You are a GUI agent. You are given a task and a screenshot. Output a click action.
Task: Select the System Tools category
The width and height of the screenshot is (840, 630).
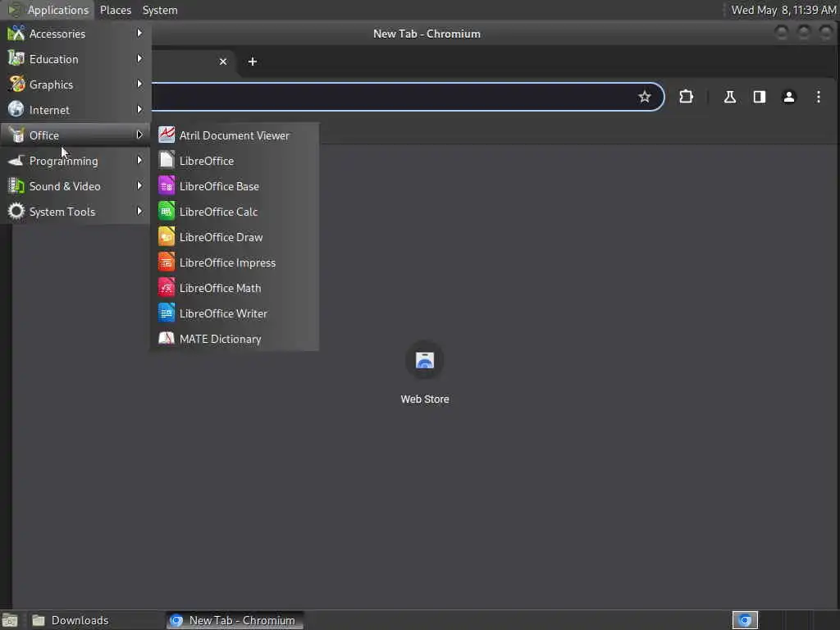(x=75, y=212)
